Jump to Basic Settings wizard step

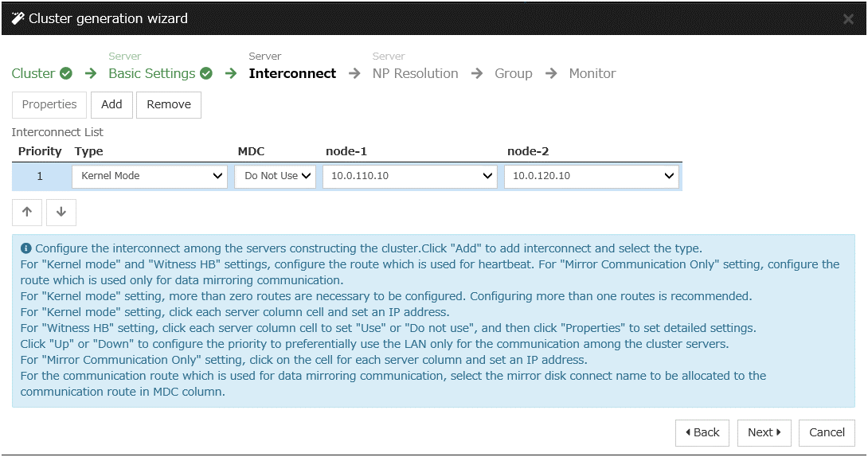point(151,74)
